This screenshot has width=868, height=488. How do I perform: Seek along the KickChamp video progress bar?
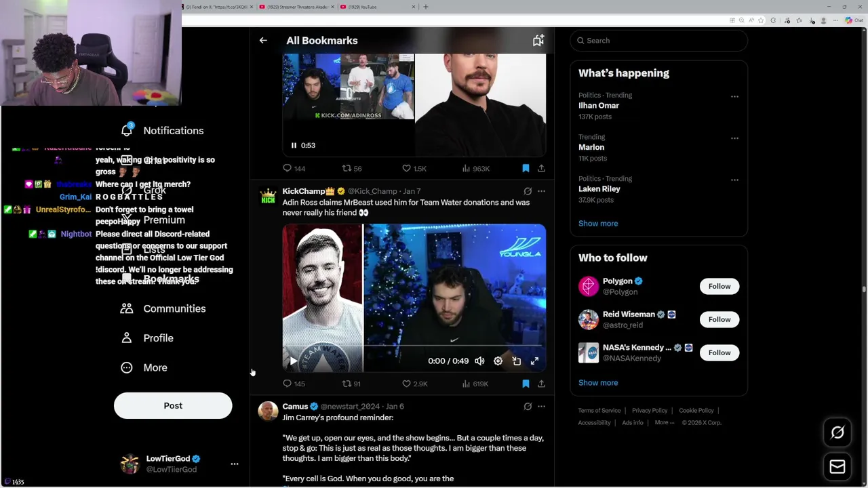[x=414, y=346]
